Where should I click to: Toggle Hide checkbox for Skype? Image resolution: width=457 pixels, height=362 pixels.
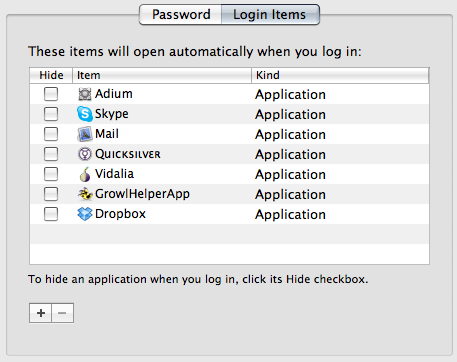[x=51, y=114]
